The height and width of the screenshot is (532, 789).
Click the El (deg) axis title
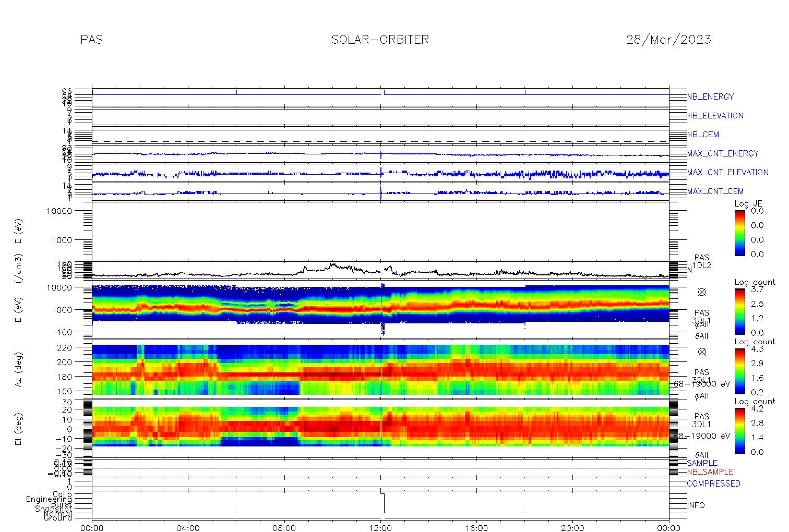[19, 429]
